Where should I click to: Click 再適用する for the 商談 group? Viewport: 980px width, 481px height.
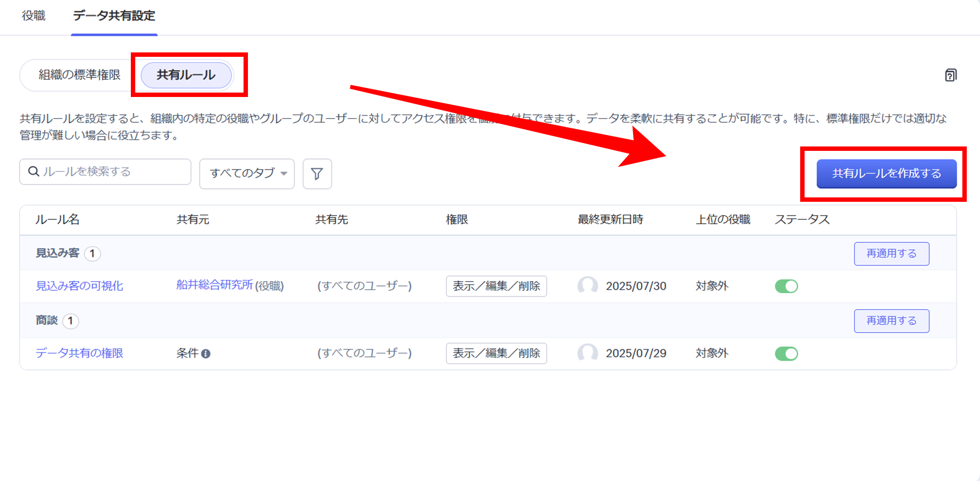[x=891, y=321]
